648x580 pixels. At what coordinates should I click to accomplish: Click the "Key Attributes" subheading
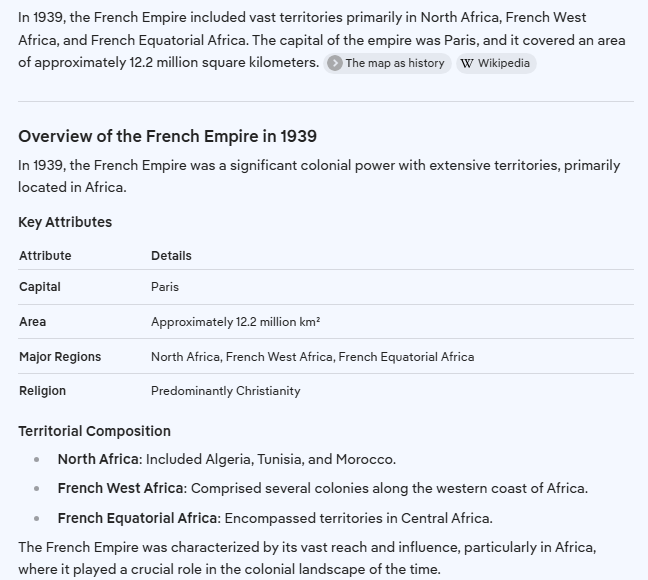(65, 222)
